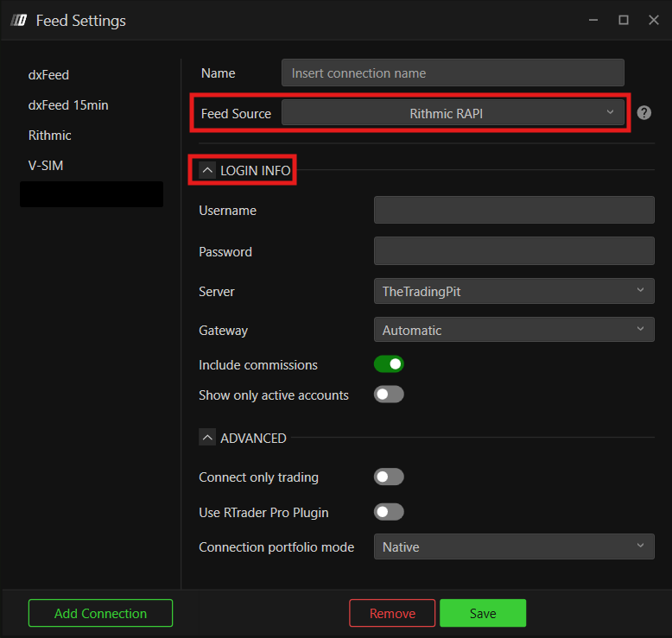672x638 pixels.
Task: Close the Feed Settings window
Action: 654,20
